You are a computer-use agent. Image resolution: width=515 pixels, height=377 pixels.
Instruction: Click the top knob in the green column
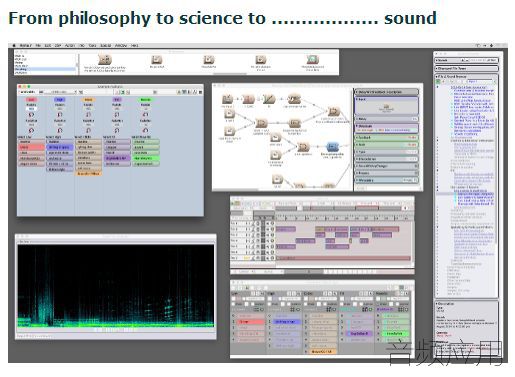145,115
